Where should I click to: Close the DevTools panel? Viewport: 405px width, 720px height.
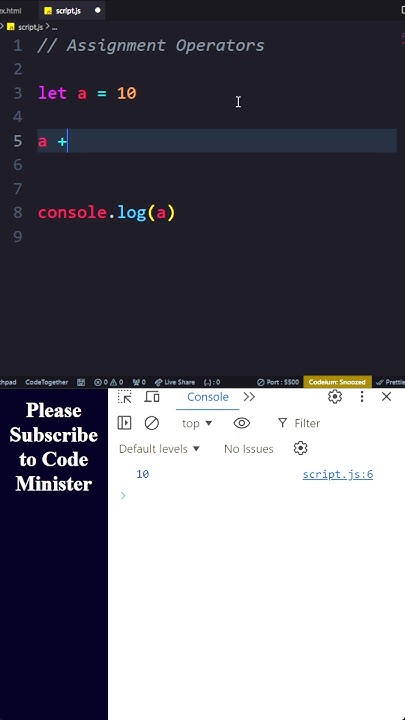coord(387,396)
